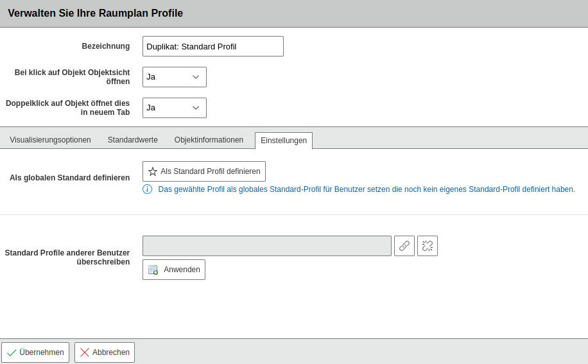Click the link chain icon button
Image resolution: width=588 pixels, height=364 pixels.
pyautogui.click(x=404, y=246)
